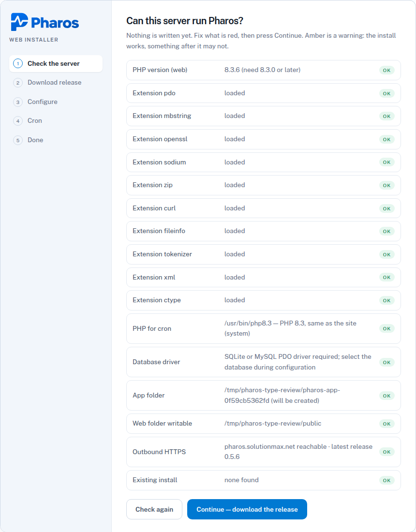416x532 pixels.
Task: Click the 'Extension sodium' label
Action: pos(159,162)
